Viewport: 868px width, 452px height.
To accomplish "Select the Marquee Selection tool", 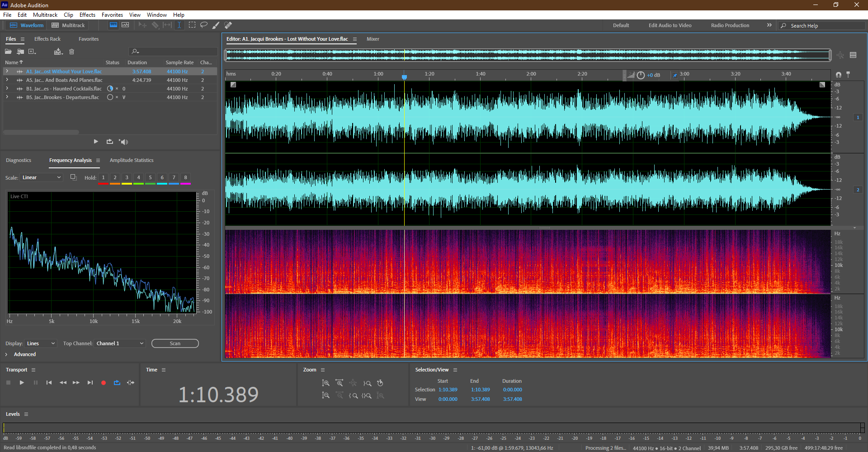I will [x=192, y=25].
